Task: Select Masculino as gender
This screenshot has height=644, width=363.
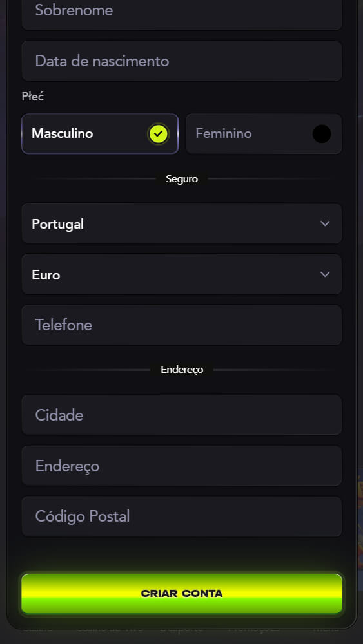Action: [x=100, y=134]
